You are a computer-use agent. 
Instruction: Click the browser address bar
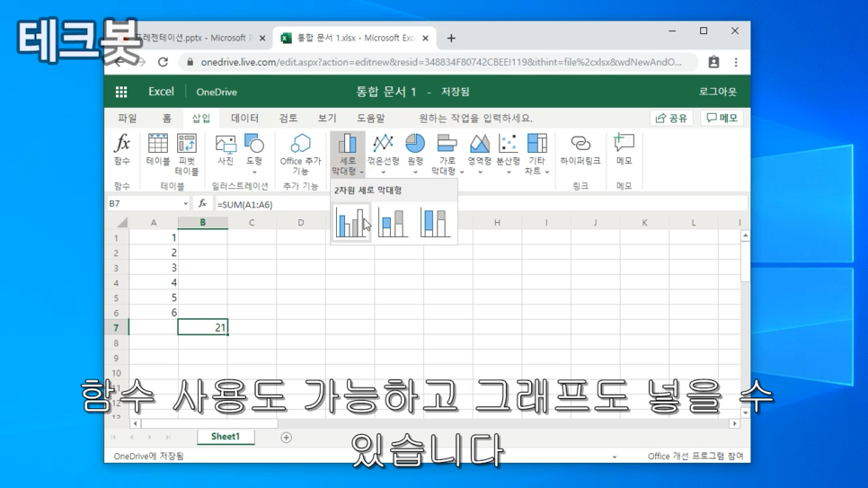click(x=440, y=62)
